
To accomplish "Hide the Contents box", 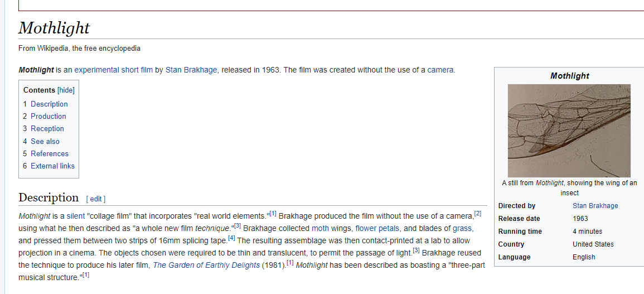I will 66,90.
